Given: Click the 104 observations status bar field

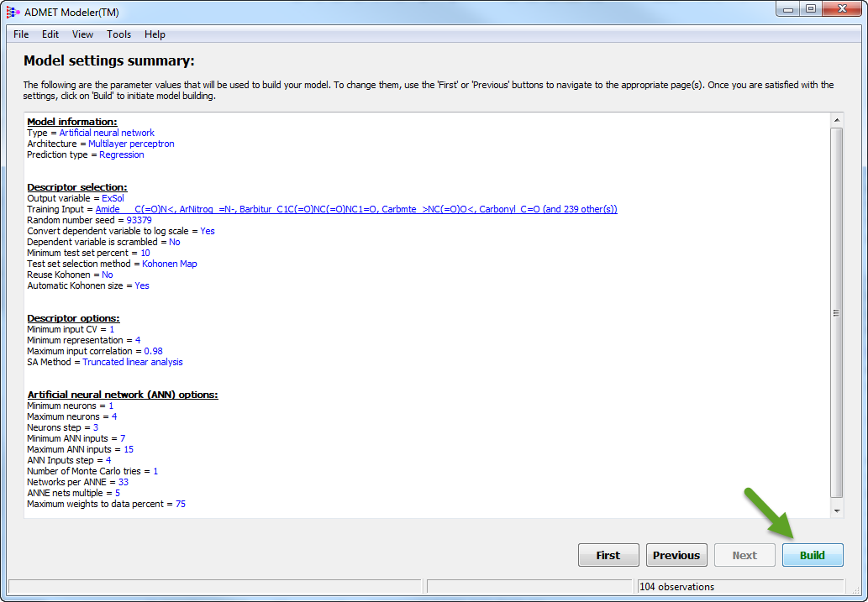Looking at the screenshot, I should click(x=740, y=587).
